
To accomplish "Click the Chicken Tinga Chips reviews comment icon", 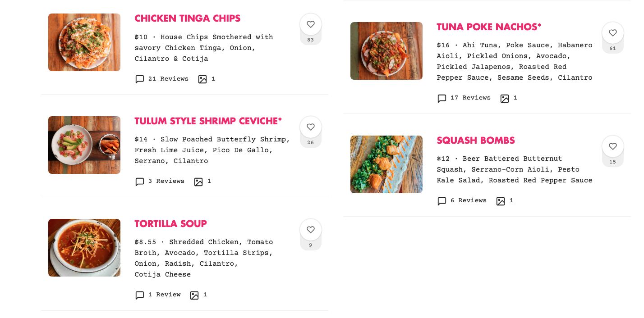I will pos(140,79).
